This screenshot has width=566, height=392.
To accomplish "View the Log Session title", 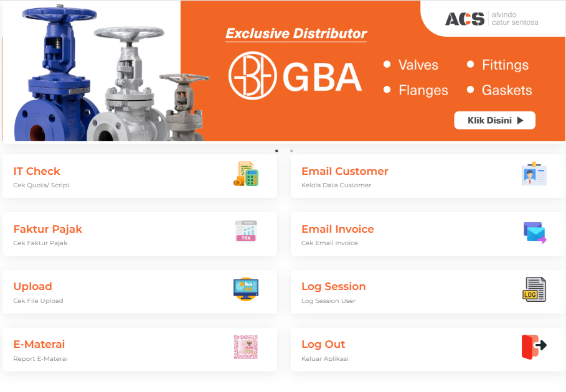I will pyautogui.click(x=334, y=286).
